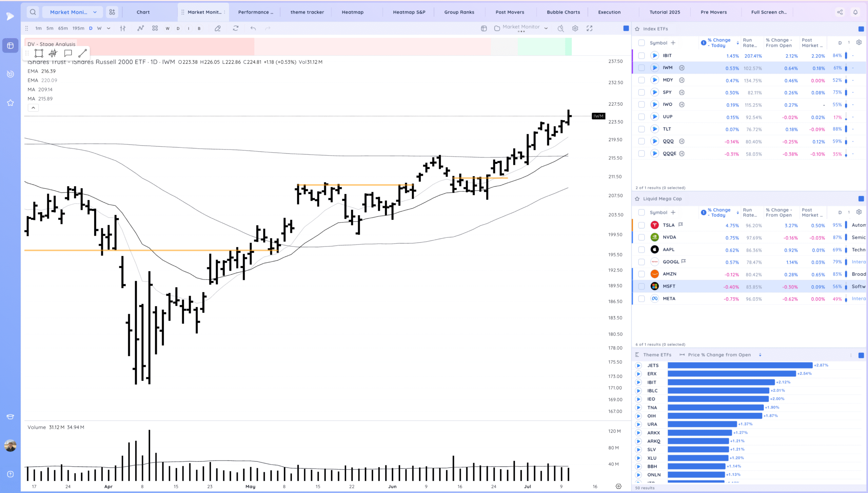Click the search magnifier icon

tap(33, 12)
